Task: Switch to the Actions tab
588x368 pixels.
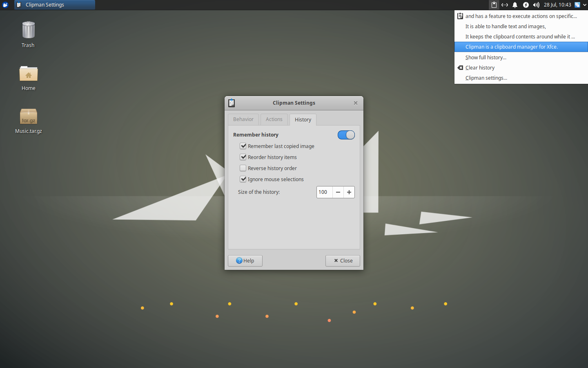Action: (x=274, y=119)
